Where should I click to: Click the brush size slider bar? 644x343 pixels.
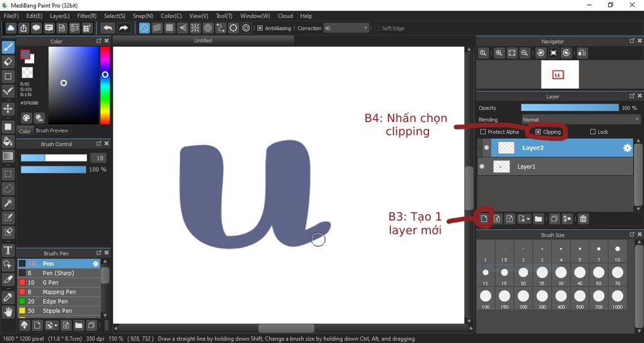[x=54, y=158]
